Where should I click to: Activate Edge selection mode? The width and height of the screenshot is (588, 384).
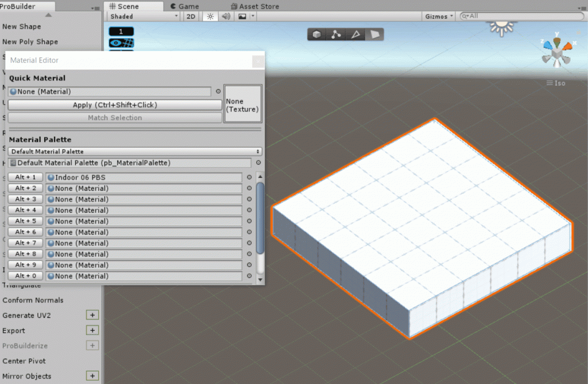point(356,34)
